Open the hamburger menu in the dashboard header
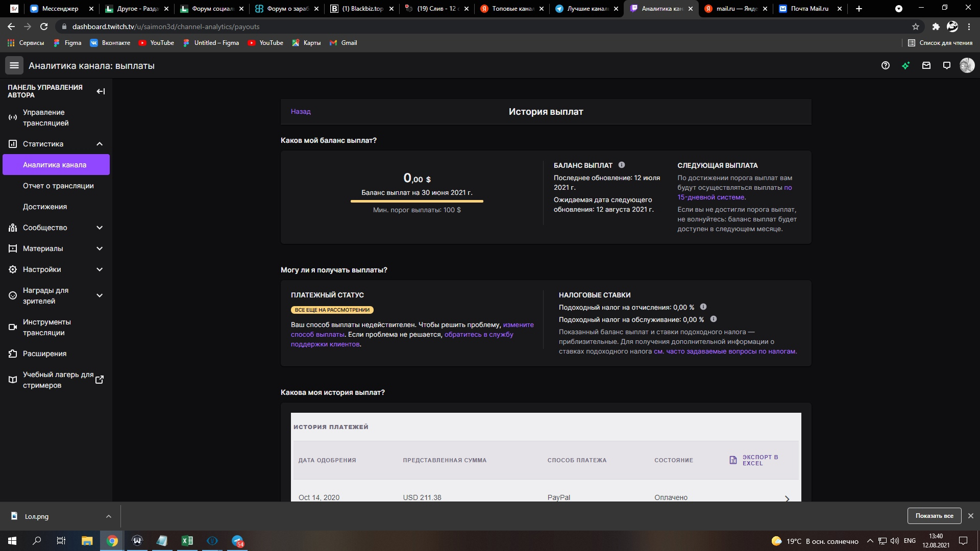The height and width of the screenshot is (551, 980). click(x=14, y=65)
